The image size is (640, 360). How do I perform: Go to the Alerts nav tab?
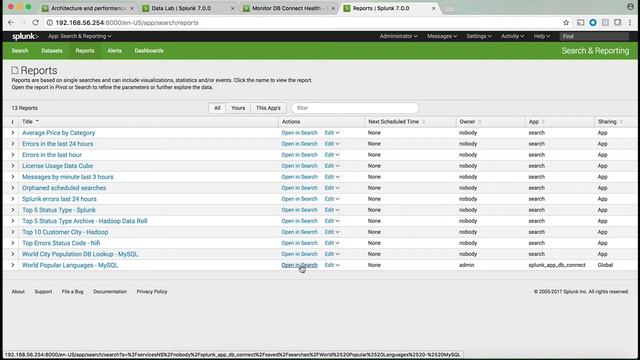coord(114,51)
